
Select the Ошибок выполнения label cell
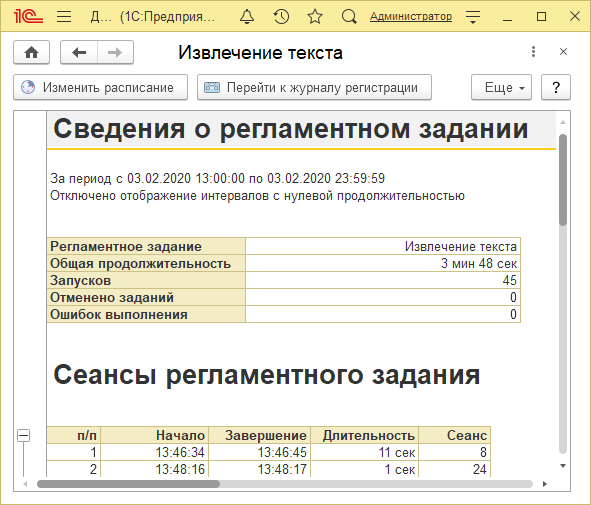[x=146, y=314]
